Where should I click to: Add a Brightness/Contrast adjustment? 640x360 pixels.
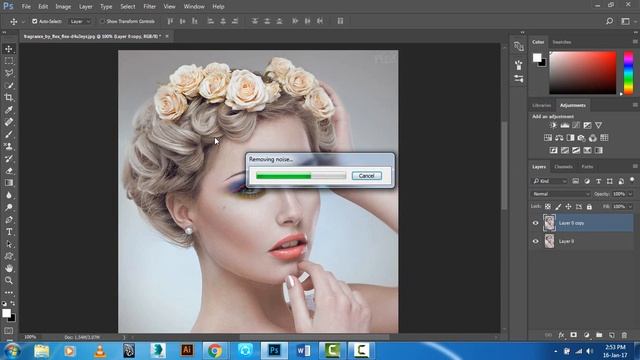click(553, 125)
